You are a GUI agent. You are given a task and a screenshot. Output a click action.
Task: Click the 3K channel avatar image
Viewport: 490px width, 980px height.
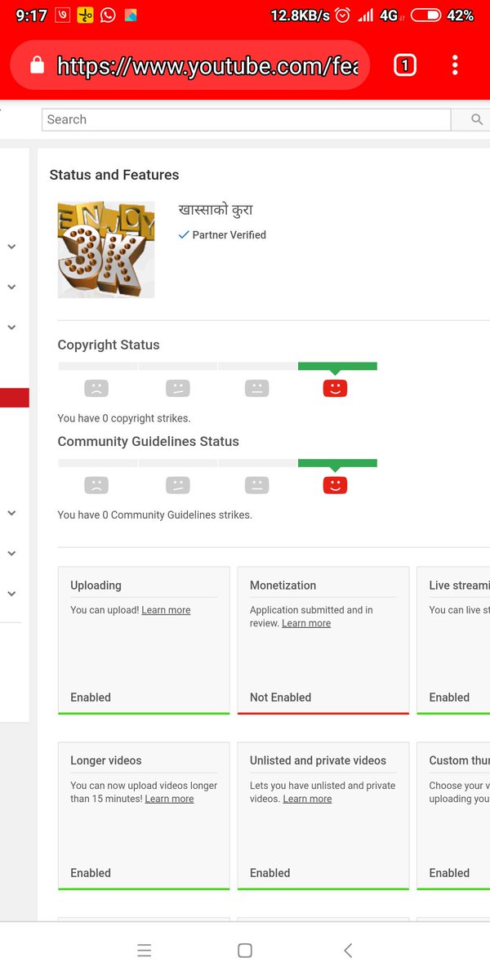[x=106, y=249]
